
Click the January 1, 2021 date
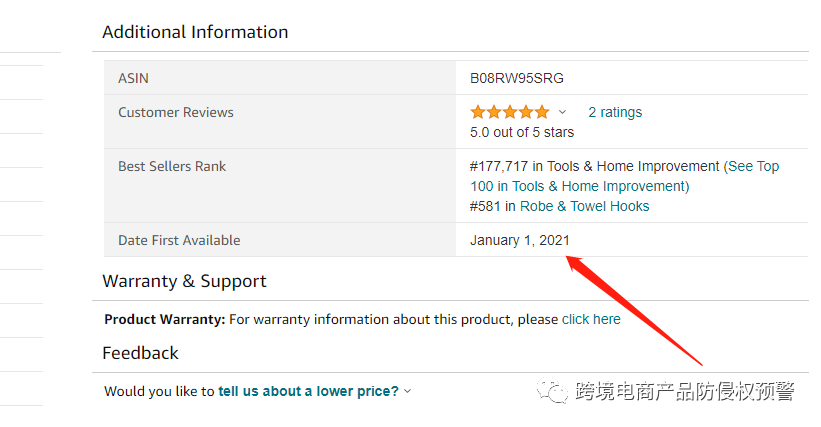520,240
